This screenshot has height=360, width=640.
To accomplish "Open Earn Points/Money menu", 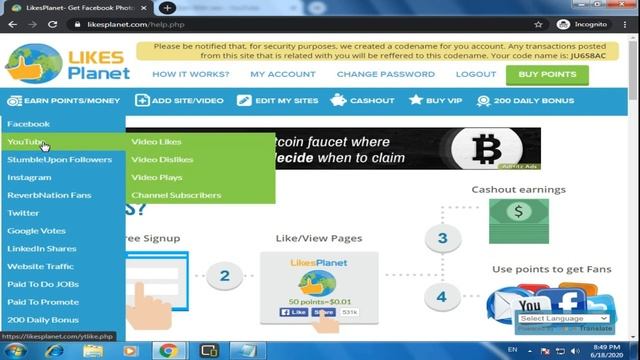I will [x=64, y=100].
